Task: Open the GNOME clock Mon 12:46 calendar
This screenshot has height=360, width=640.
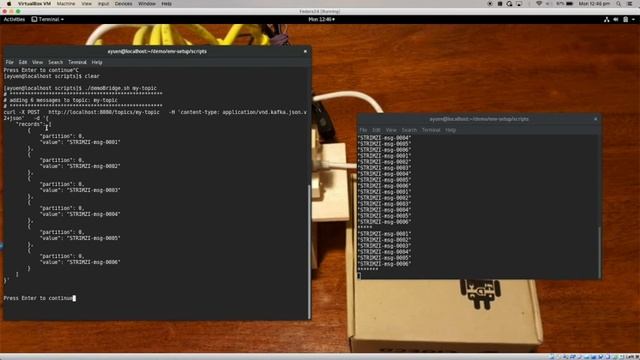Action: coord(321,19)
